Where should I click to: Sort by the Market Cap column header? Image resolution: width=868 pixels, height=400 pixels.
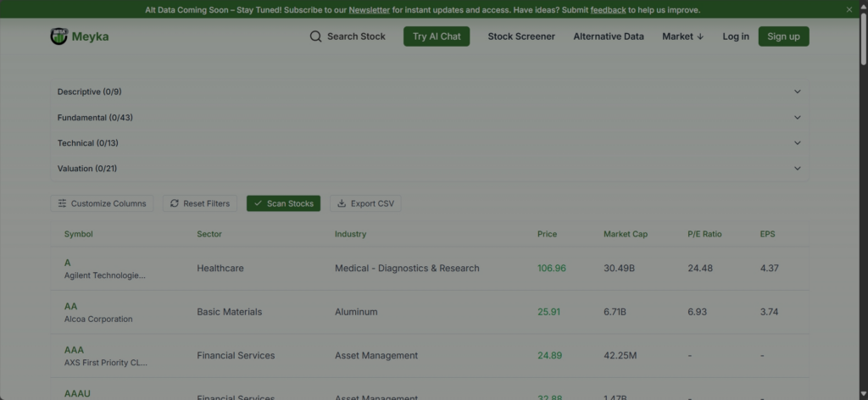626,234
